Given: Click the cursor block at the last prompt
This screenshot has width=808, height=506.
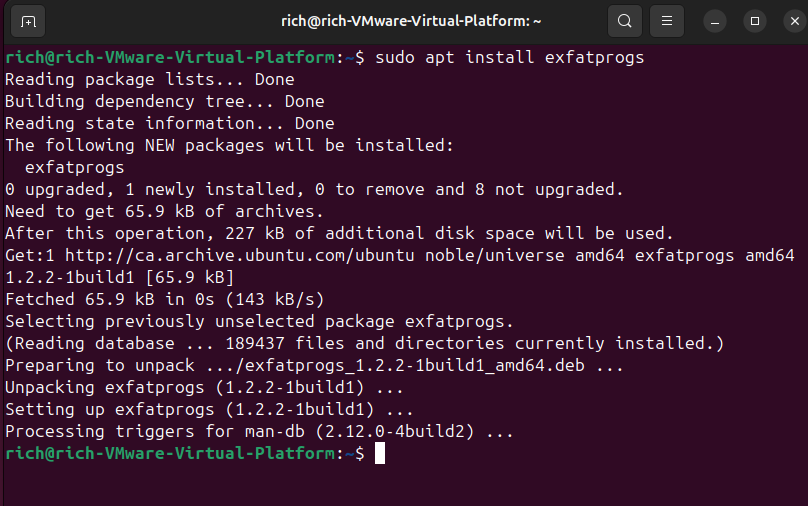Looking at the screenshot, I should click(x=380, y=453).
